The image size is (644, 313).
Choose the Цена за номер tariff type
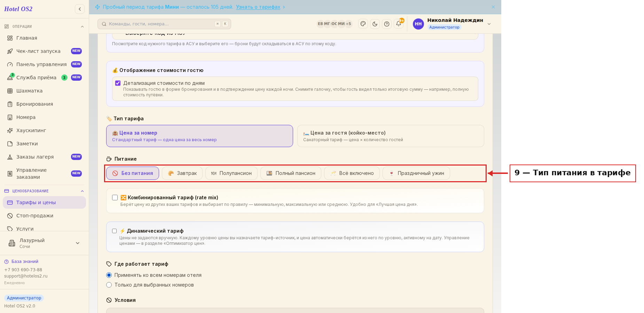tap(199, 136)
